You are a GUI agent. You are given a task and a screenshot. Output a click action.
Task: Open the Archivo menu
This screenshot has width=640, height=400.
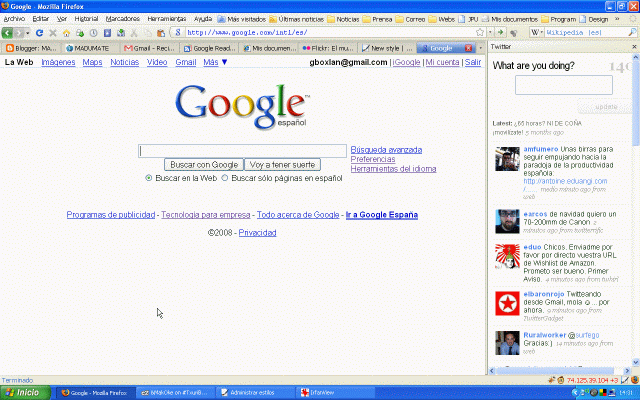14,19
